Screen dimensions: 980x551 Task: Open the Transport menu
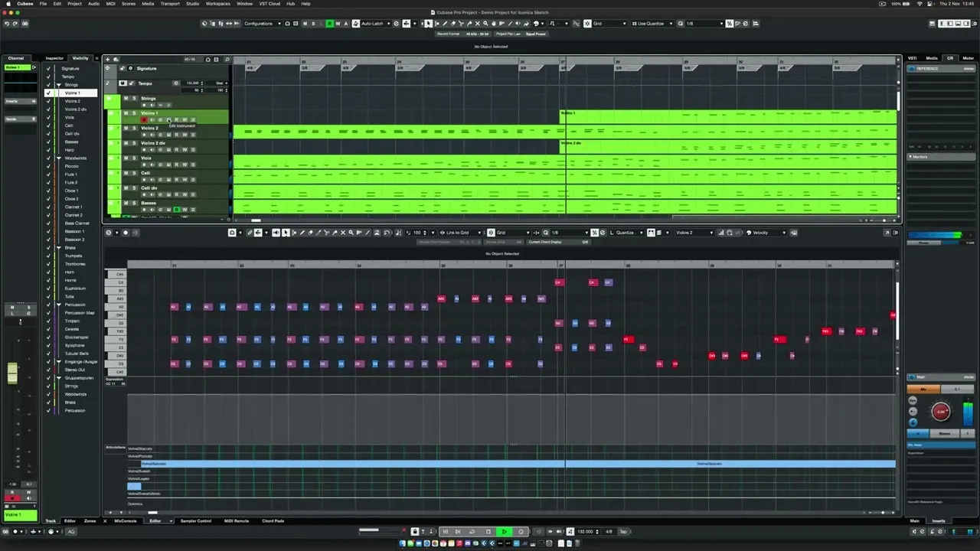point(170,3)
